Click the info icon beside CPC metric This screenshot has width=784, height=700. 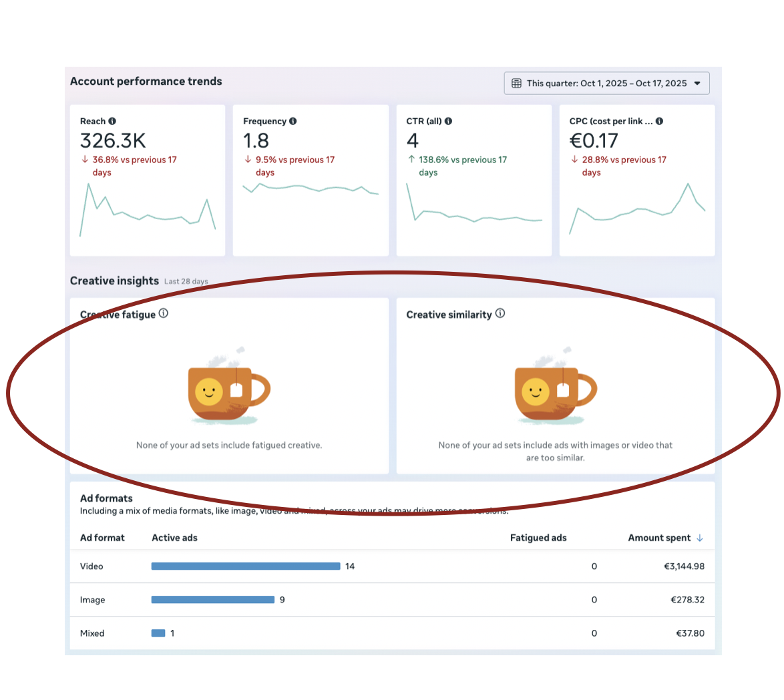click(659, 122)
